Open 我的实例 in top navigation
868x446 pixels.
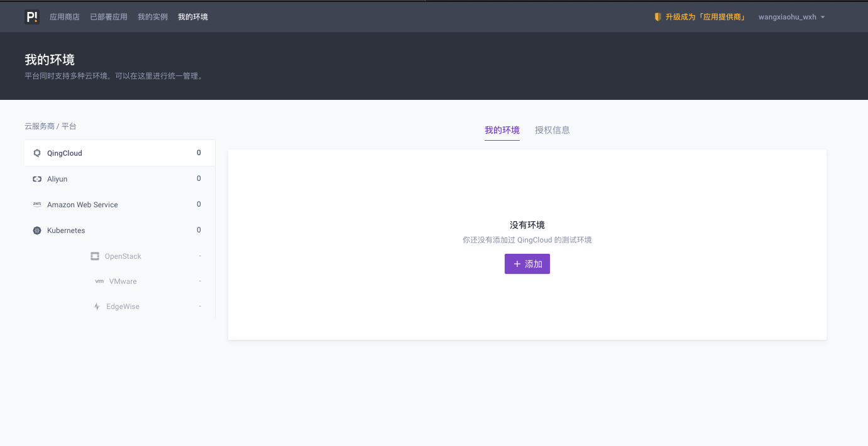click(x=153, y=17)
